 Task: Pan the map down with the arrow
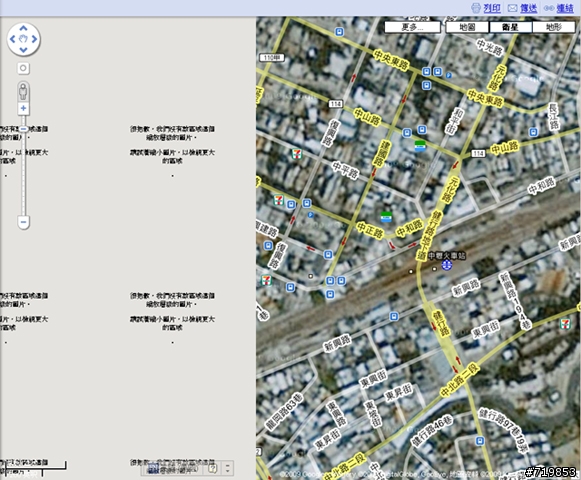tap(23, 50)
